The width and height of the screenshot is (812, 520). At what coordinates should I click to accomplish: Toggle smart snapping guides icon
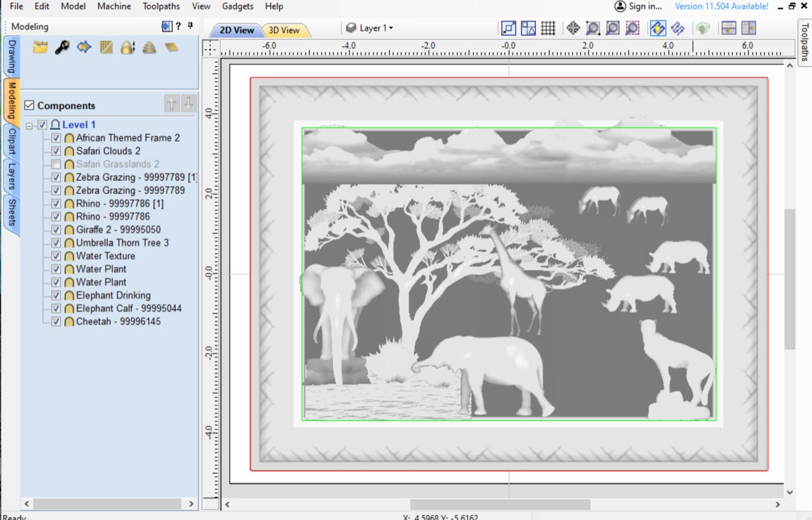[x=528, y=28]
